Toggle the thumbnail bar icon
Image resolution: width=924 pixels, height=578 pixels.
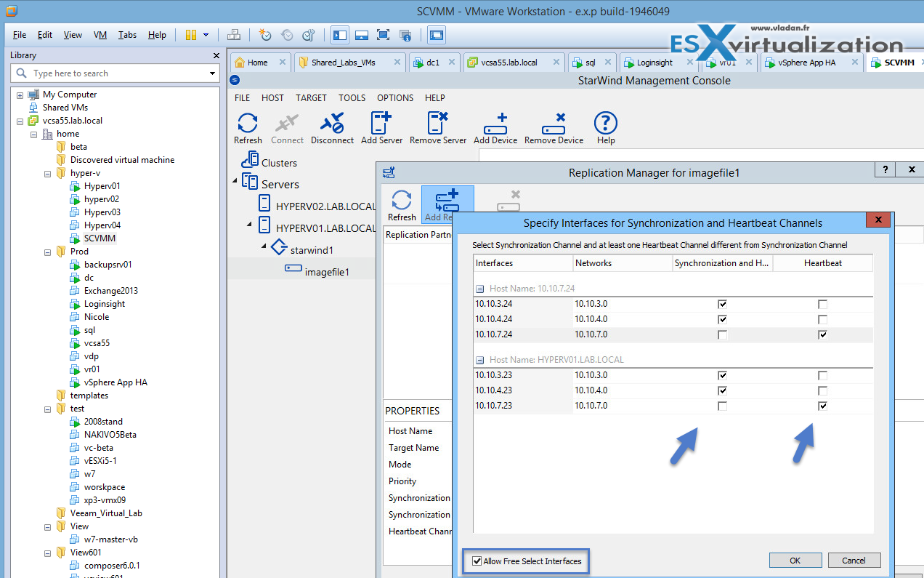(361, 34)
